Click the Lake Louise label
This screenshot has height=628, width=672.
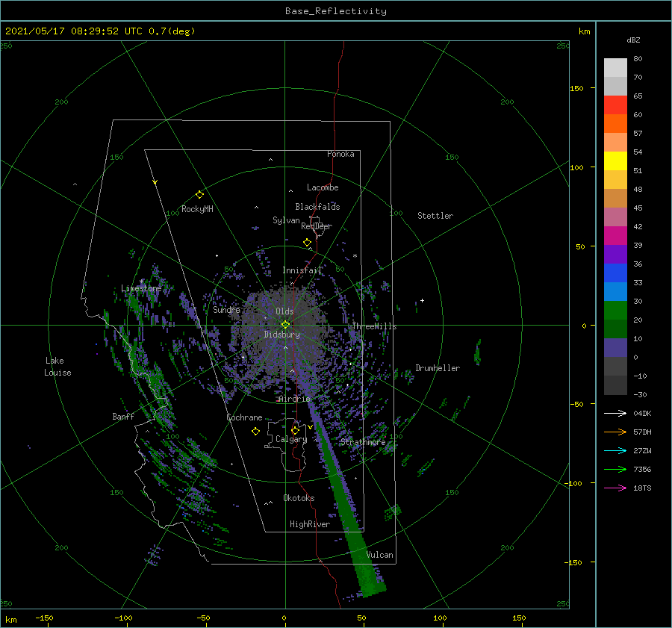[57, 367]
